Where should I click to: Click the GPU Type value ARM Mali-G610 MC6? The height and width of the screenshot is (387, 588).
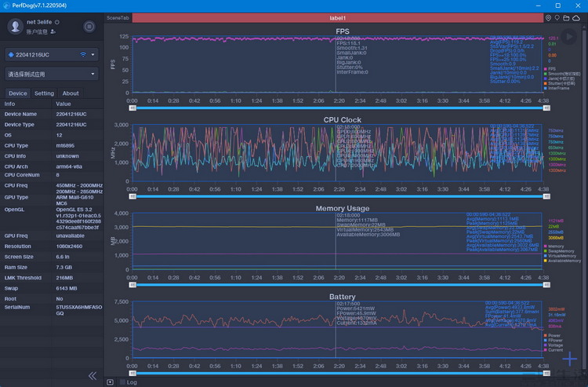(74, 200)
